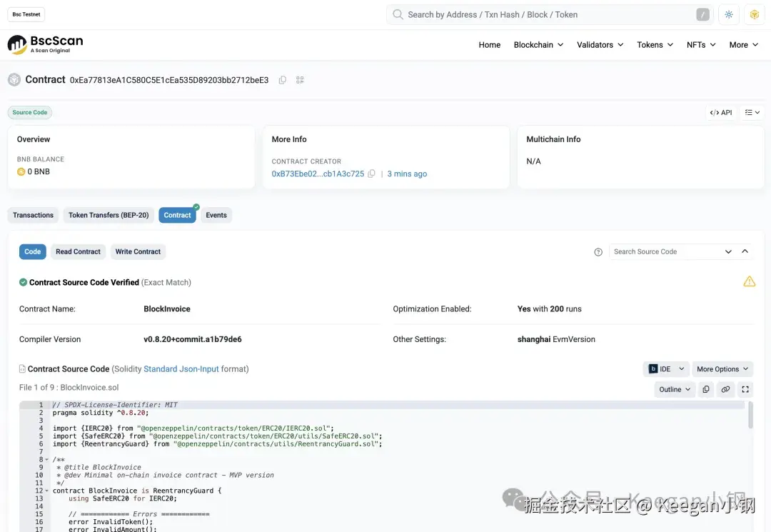
Task: Click the yellow warning triangle icon
Action: [749, 281]
